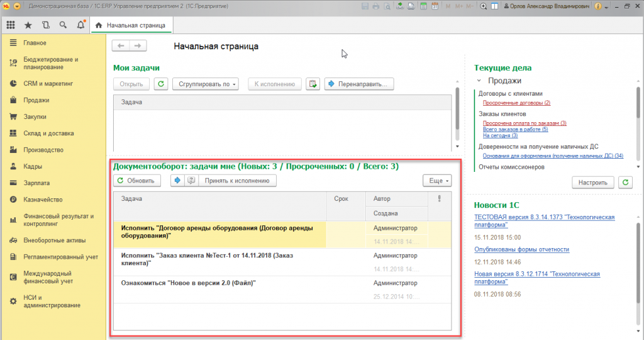
Task: Open the sections menu grid icon
Action: [x=11, y=25]
